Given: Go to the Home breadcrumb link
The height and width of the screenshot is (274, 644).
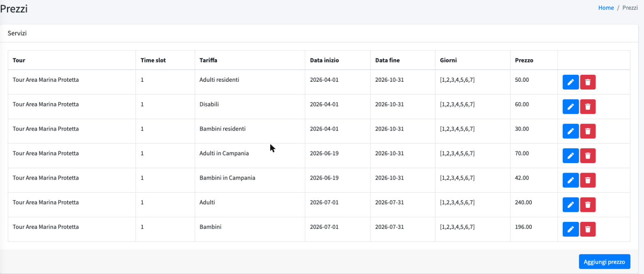Looking at the screenshot, I should [606, 8].
